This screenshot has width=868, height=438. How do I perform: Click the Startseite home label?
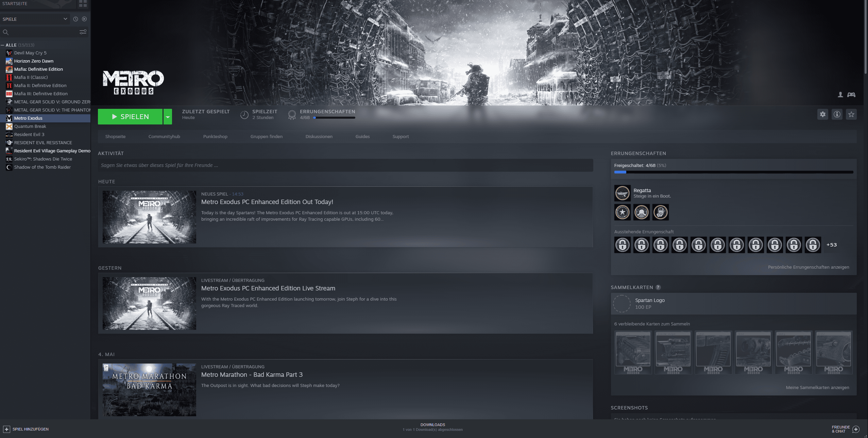click(15, 3)
